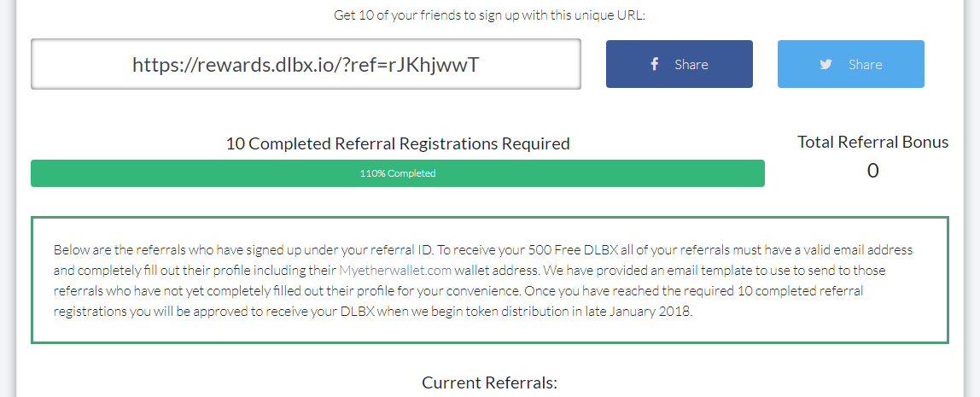The height and width of the screenshot is (397, 980).
Task: Click the "Get 10 of your friends" instruction
Action: point(489,15)
